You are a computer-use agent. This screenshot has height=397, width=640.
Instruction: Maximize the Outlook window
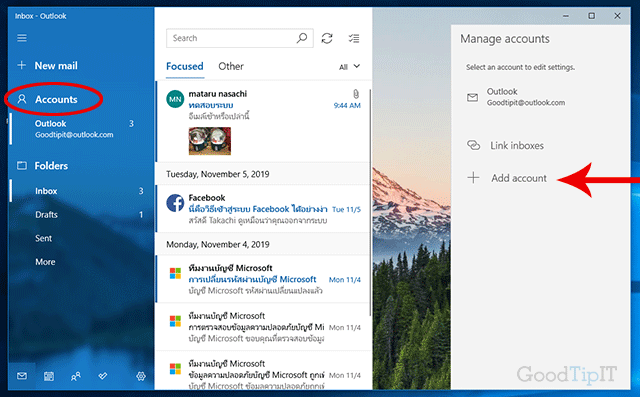click(591, 16)
